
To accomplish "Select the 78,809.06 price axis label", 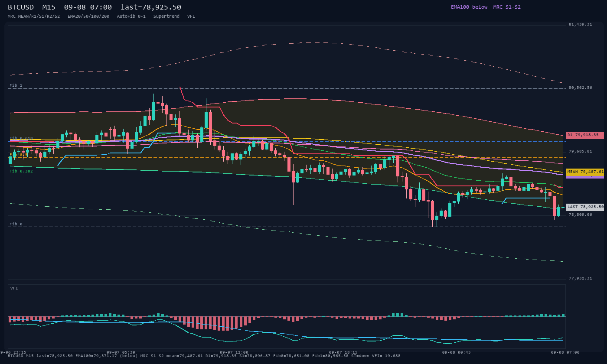I will click(x=580, y=214).
